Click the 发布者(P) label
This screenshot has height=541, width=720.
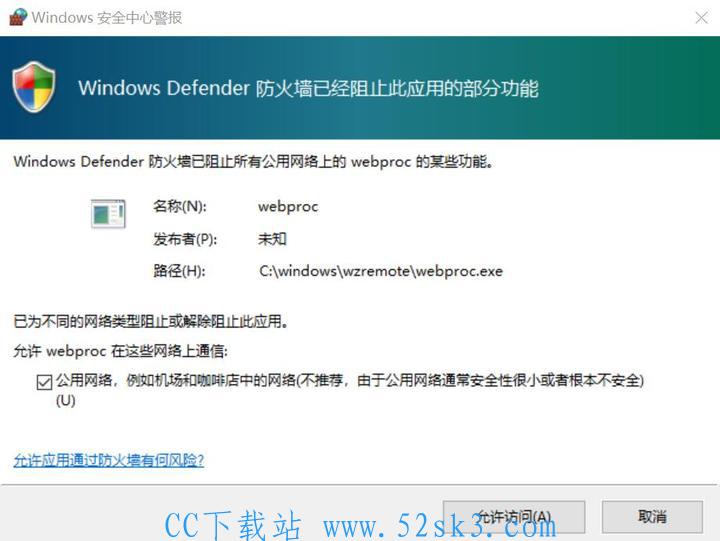coord(185,239)
